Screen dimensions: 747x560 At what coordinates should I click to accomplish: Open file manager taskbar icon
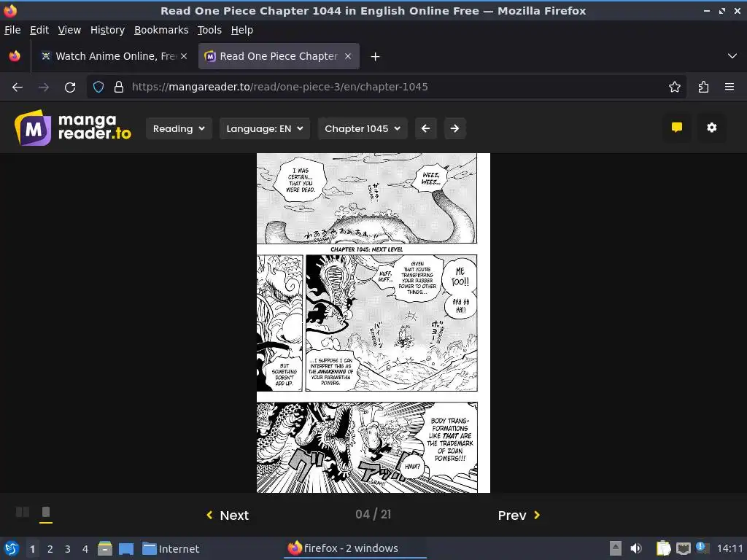[105, 548]
